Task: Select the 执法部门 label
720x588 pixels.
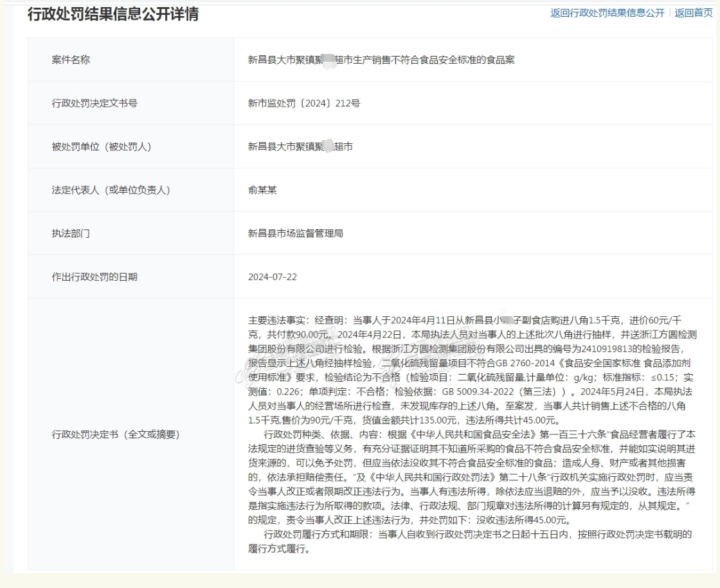Action: [71, 233]
